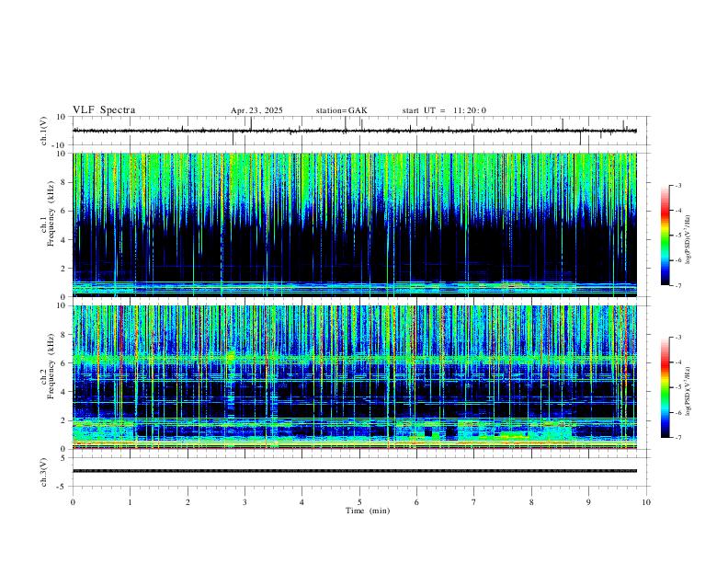This screenshot has width=728, height=563.
Task: Click inside the ch.1 spectrogram plot
Action: (x=355, y=224)
